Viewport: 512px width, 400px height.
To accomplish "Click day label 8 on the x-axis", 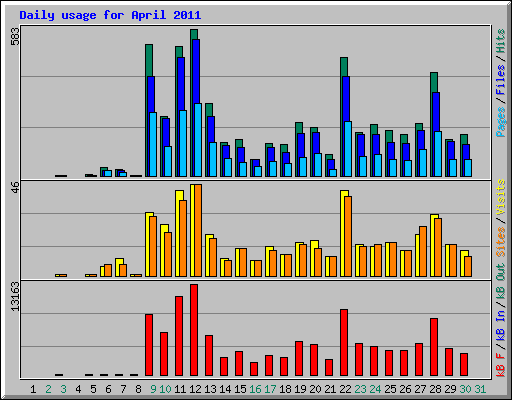I will (x=138, y=389).
